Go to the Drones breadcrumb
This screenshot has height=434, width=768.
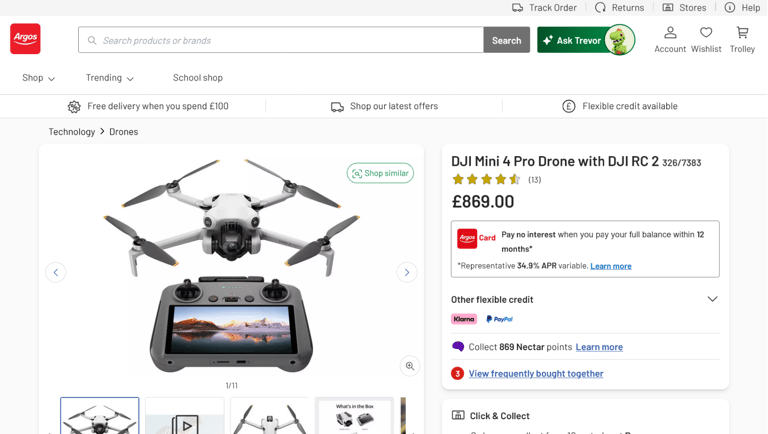pyautogui.click(x=123, y=132)
